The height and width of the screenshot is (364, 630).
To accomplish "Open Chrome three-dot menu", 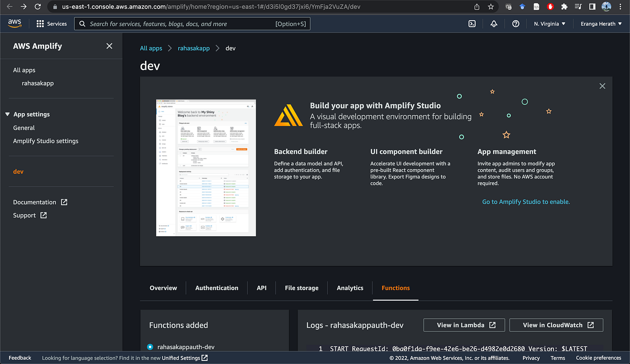I will pyautogui.click(x=621, y=7).
